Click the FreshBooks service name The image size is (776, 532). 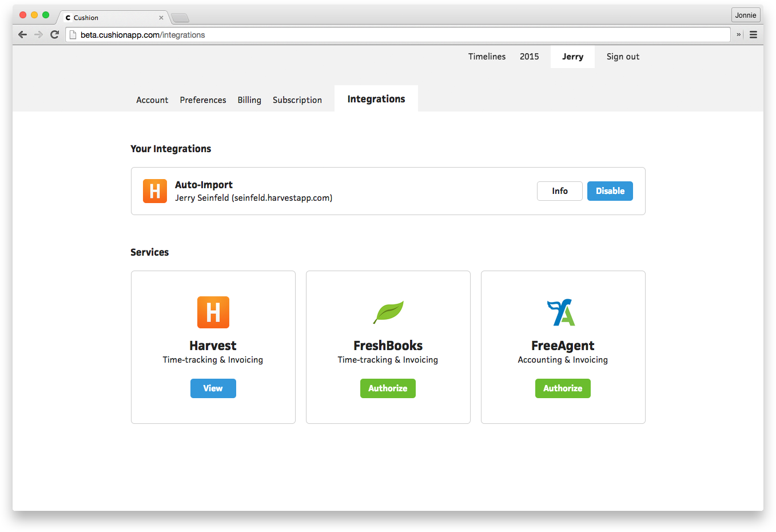pyautogui.click(x=388, y=346)
